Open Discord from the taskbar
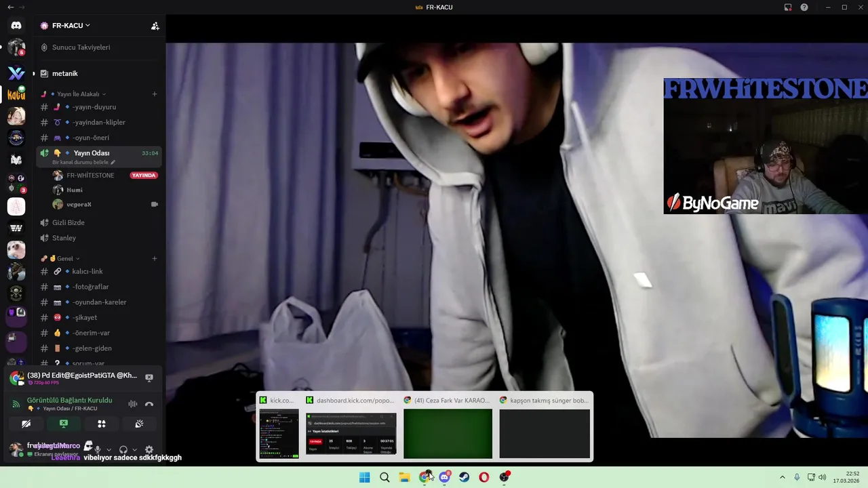 (444, 477)
